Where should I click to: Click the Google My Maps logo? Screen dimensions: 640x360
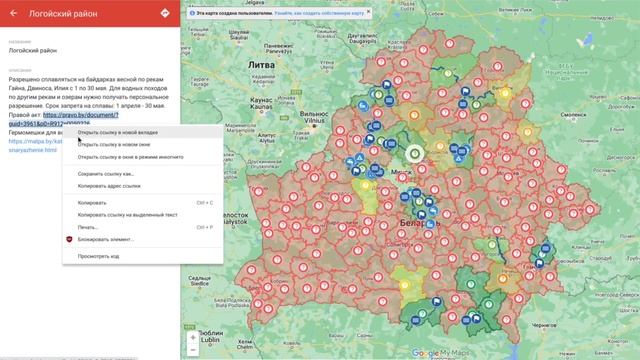coord(440,353)
